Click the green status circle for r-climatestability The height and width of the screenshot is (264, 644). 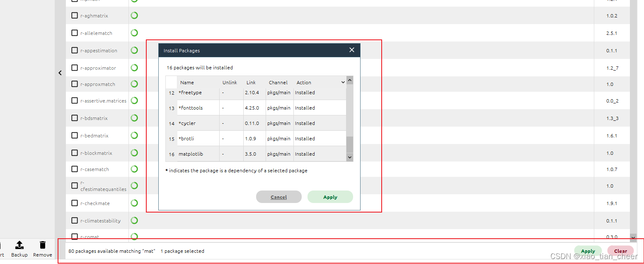[x=134, y=220]
